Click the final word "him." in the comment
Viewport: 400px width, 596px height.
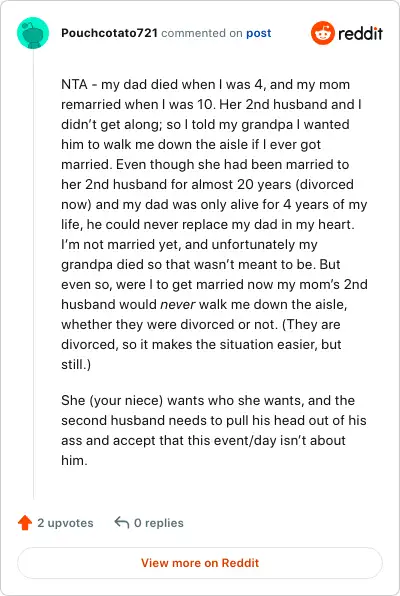pos(74,461)
